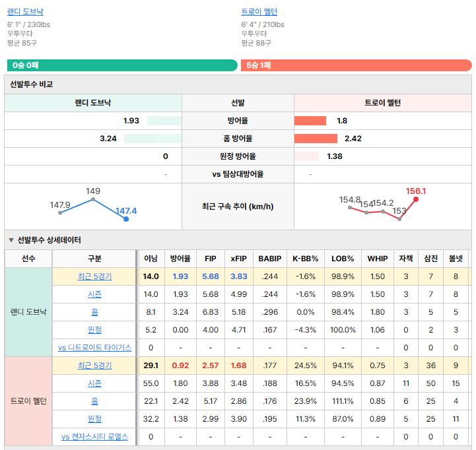Viewport: 476px width, 450px height.
Task: Select the FIP column header
Action: tap(211, 259)
